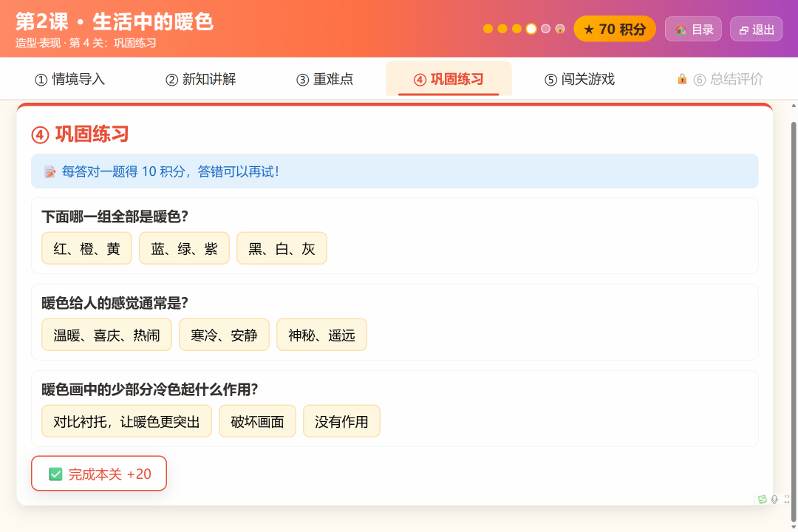Screen dimensions: 798x532
Task: Click the exit icon on 退出 button
Action: coord(743,30)
